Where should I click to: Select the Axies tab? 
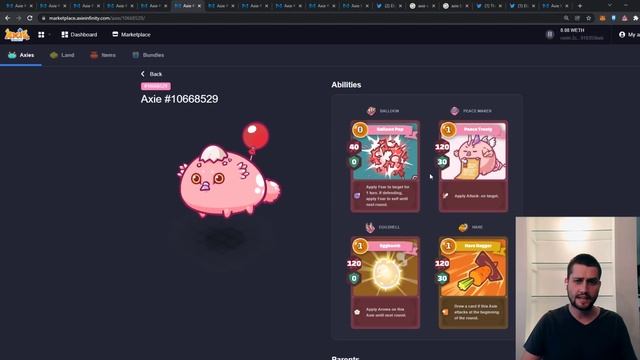(21, 55)
